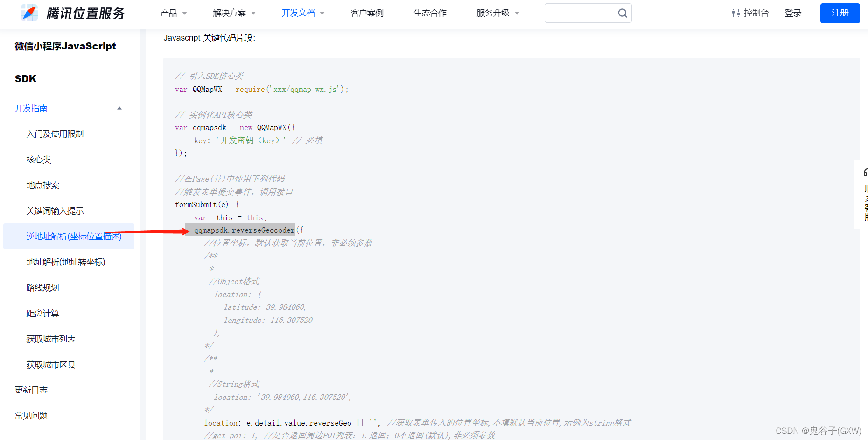Click the 注册 button

840,13
